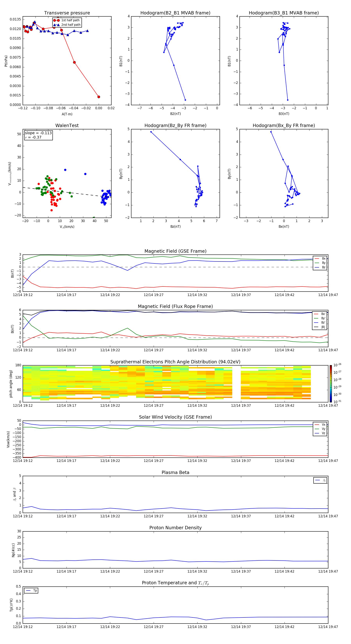Click the red point at A = 0.00
The height and width of the screenshot is (644, 351).
[x=99, y=97]
